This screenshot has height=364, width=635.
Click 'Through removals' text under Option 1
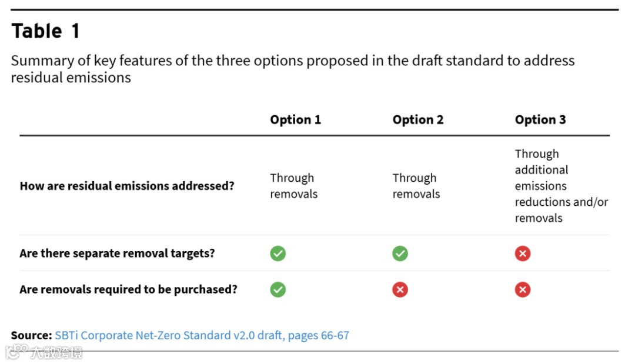coord(293,186)
